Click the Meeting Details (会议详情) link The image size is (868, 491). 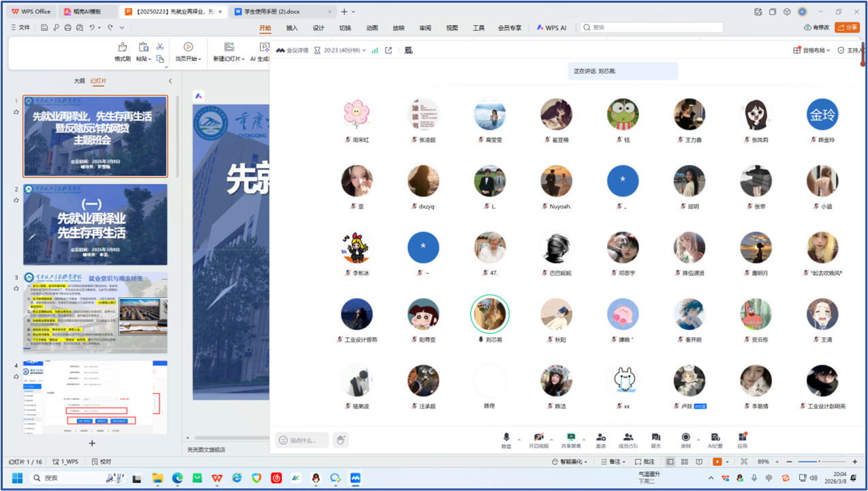point(292,50)
